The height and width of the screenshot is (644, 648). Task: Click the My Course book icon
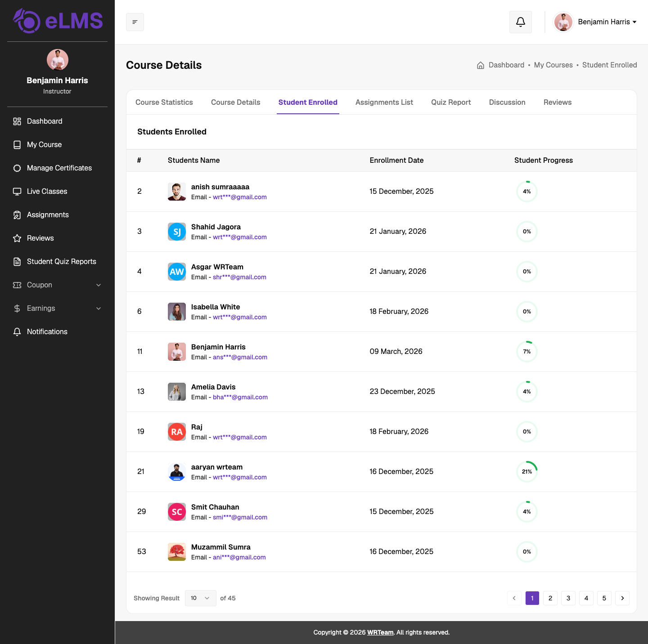coord(17,145)
